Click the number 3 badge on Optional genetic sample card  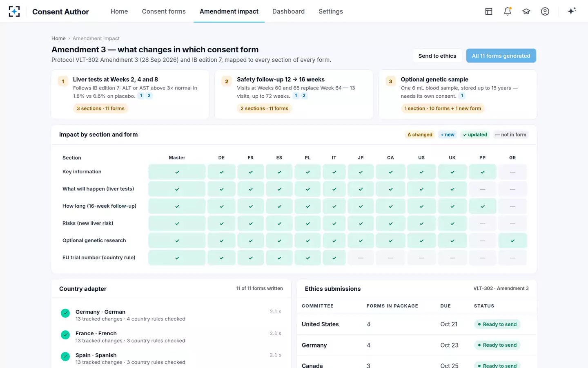pos(390,81)
